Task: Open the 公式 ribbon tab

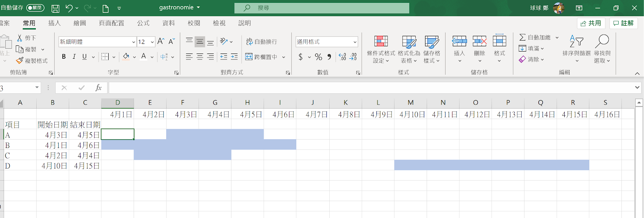Action: (x=143, y=23)
